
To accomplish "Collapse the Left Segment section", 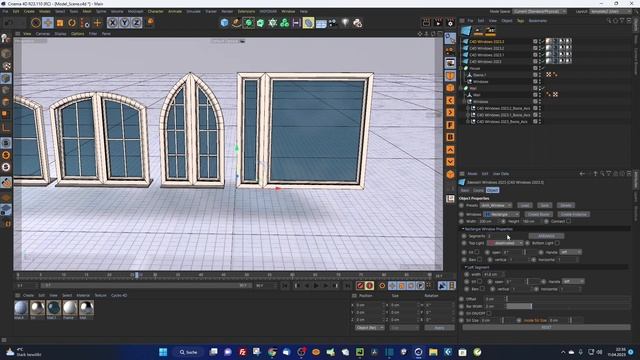I will click(465, 267).
